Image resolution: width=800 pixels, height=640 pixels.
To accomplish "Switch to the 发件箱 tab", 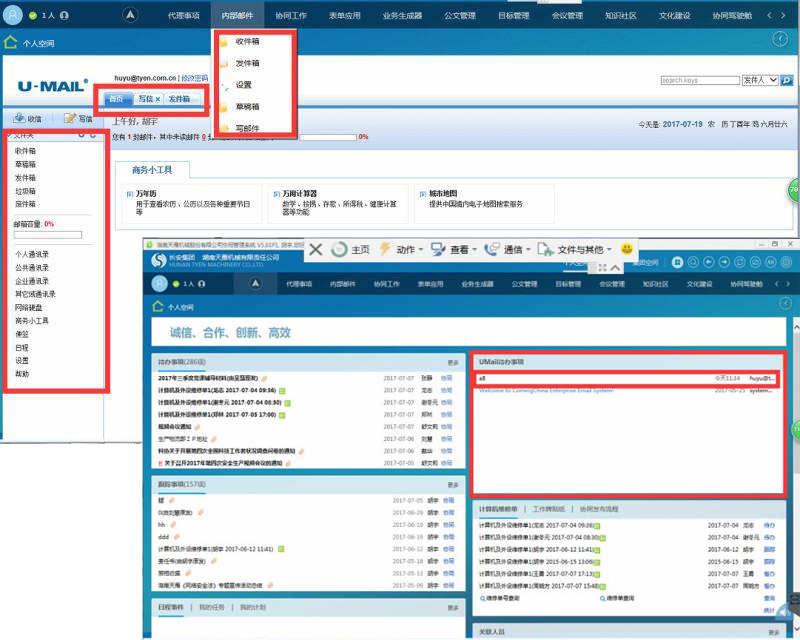I will coord(179,99).
